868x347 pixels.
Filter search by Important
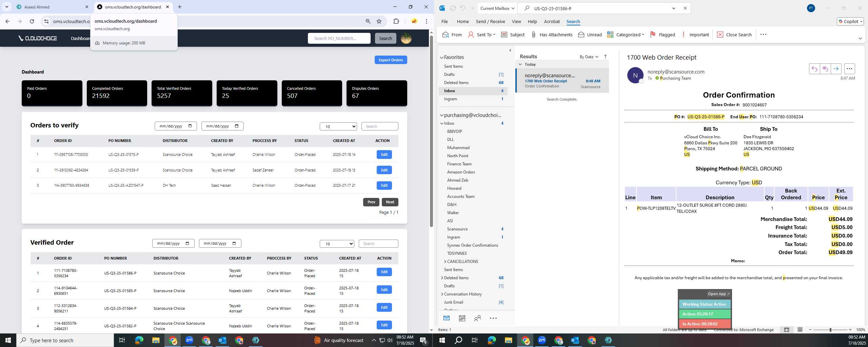[x=695, y=35]
